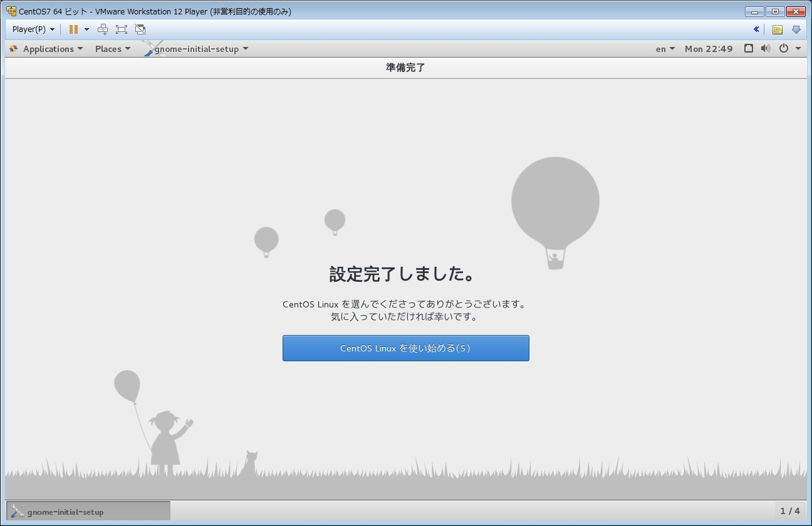Click the Mon 22:49 clock
This screenshot has height=526, width=812.
pos(708,49)
